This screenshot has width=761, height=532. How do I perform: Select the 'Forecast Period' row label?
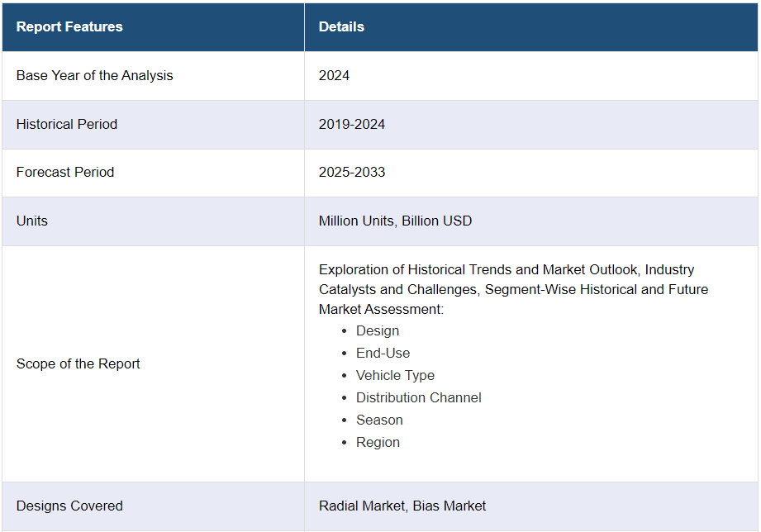pos(65,172)
